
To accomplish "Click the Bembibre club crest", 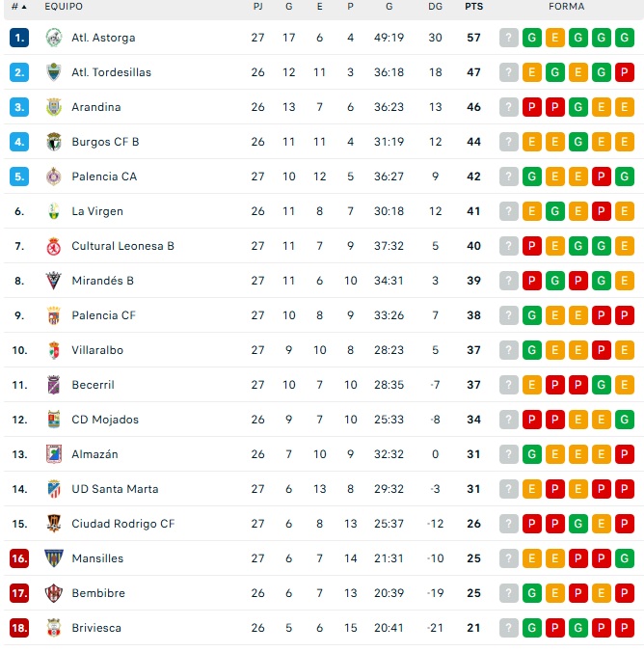I will (x=53, y=593).
